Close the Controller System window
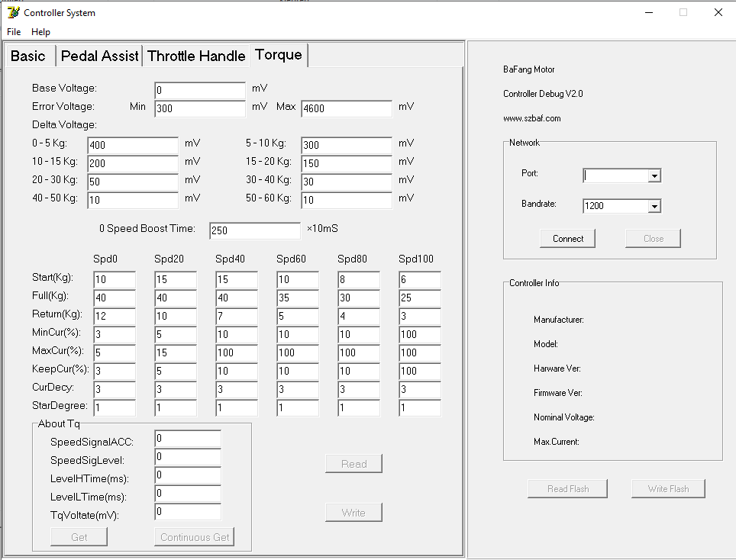Viewport: 736px width, 560px height. (718, 12)
